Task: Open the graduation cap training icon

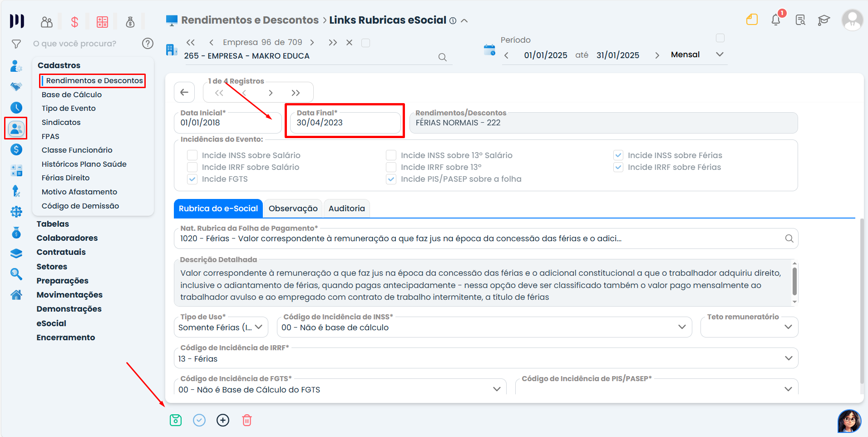Action: pyautogui.click(x=824, y=20)
